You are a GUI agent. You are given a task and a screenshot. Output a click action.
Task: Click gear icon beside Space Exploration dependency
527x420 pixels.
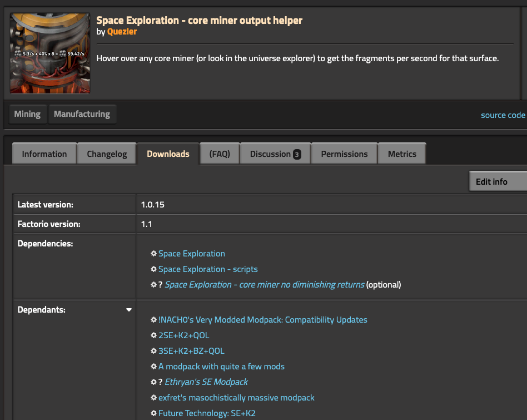(x=153, y=254)
